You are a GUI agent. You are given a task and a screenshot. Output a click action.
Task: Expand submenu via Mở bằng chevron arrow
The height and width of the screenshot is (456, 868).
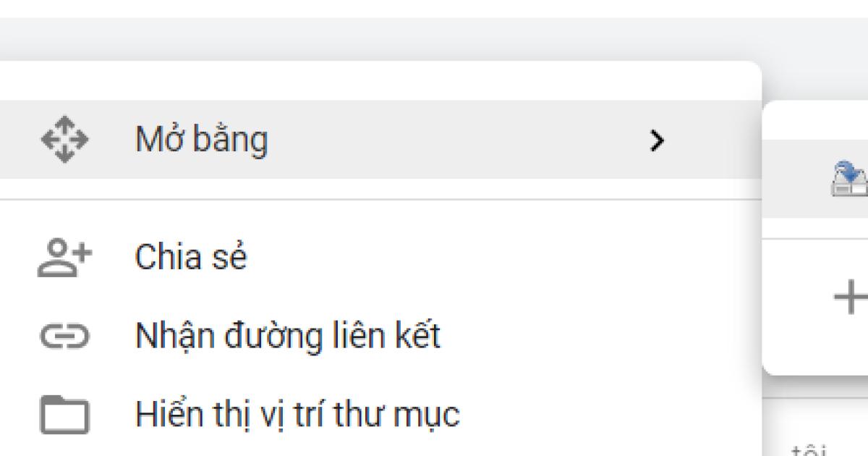tap(656, 140)
